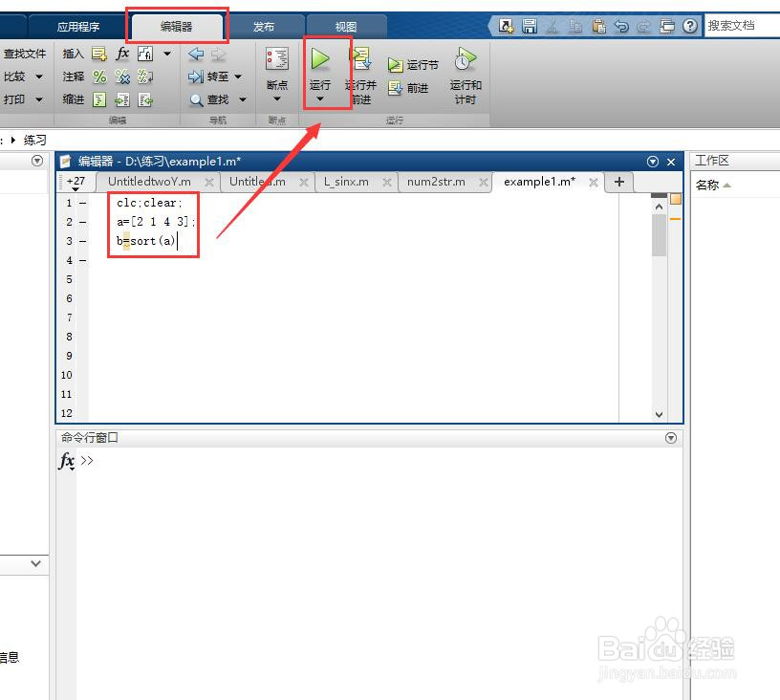Click the decrease indent icon
Screen dimensions: 780x700
145,99
